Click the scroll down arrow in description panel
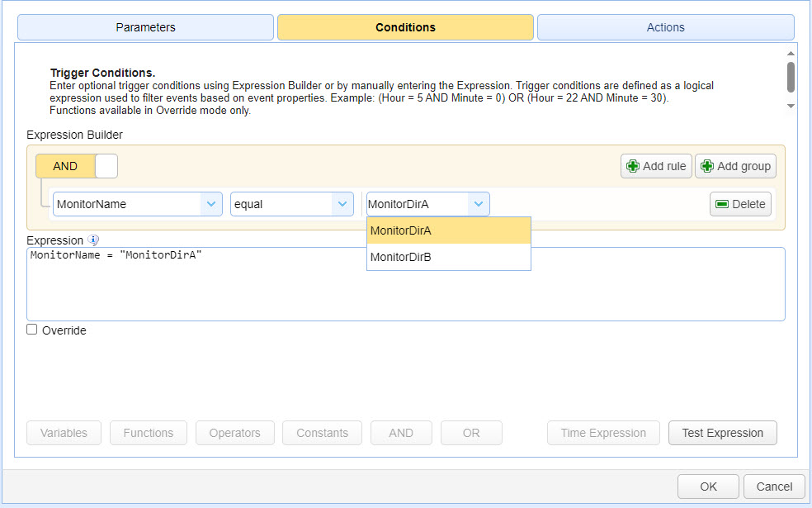This screenshot has width=812, height=508. [791, 106]
